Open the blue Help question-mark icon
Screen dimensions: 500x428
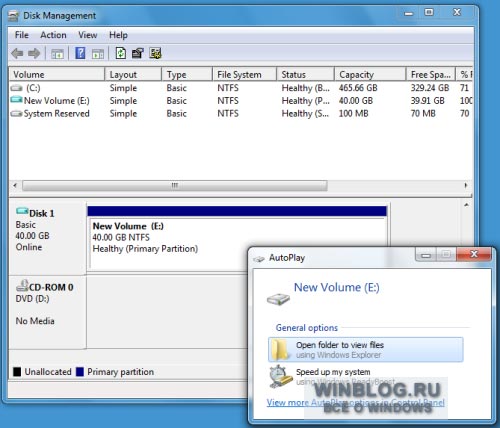[80, 53]
